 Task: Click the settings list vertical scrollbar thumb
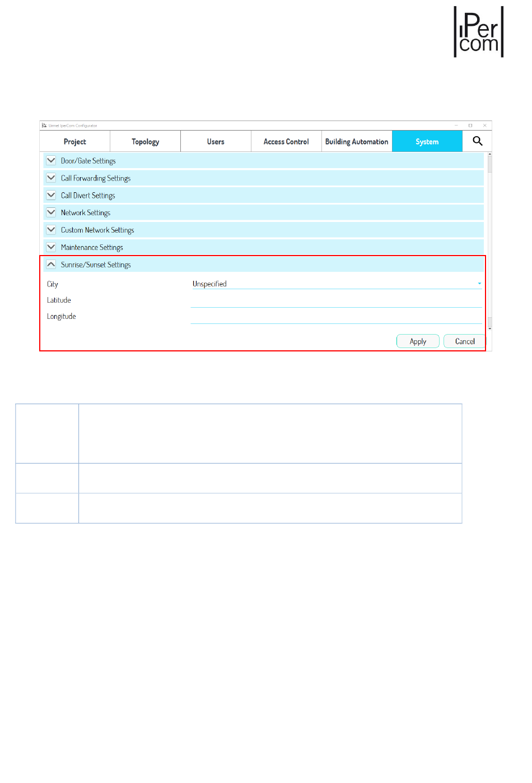tap(490, 164)
